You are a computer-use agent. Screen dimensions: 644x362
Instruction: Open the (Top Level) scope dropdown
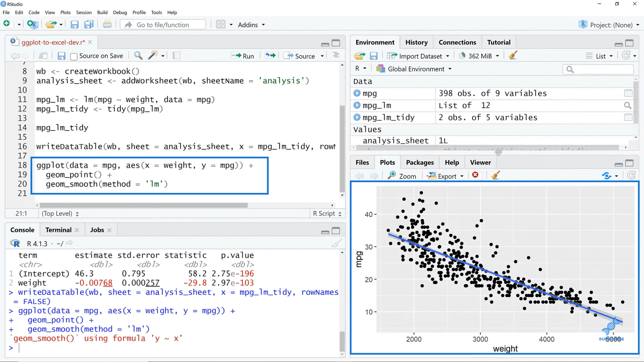pyautogui.click(x=60, y=214)
